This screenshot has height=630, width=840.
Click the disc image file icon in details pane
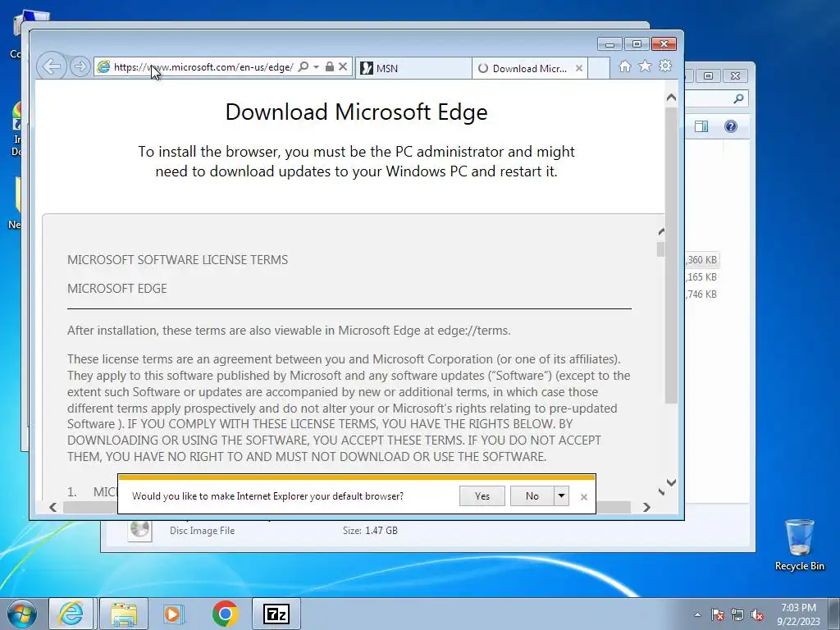coord(139,531)
